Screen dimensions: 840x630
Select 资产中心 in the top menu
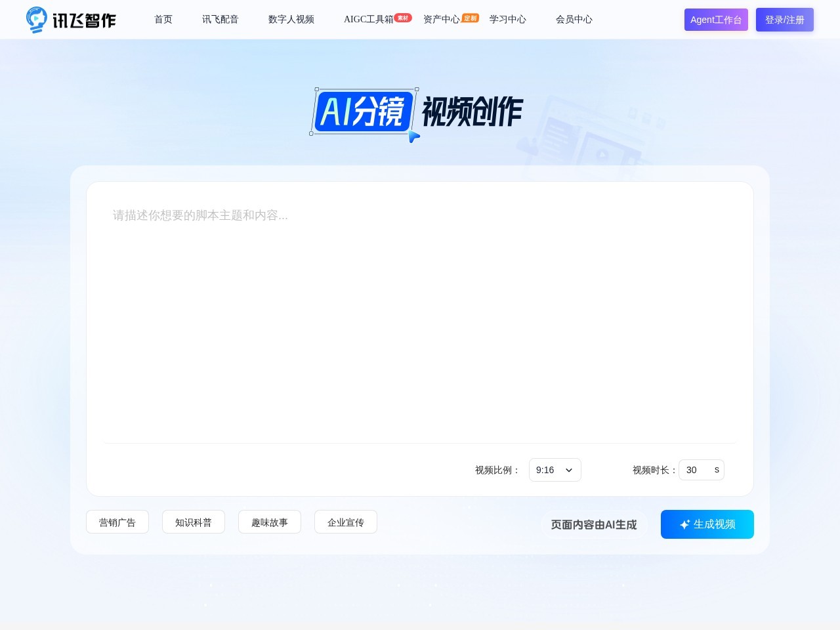[442, 20]
